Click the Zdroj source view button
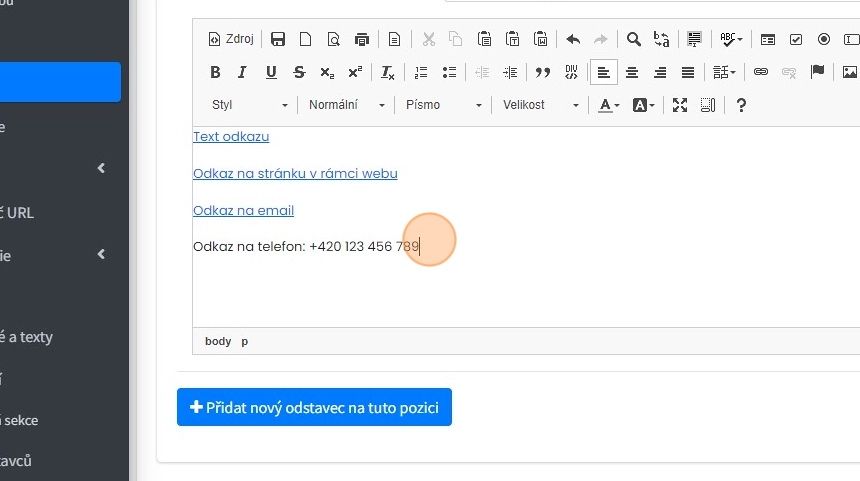Viewport: 860px width, 481px height. 230,39
